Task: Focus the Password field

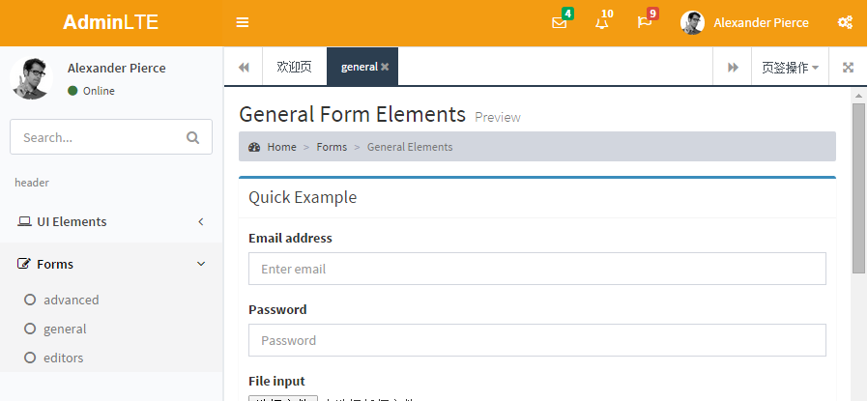Action: (x=537, y=340)
